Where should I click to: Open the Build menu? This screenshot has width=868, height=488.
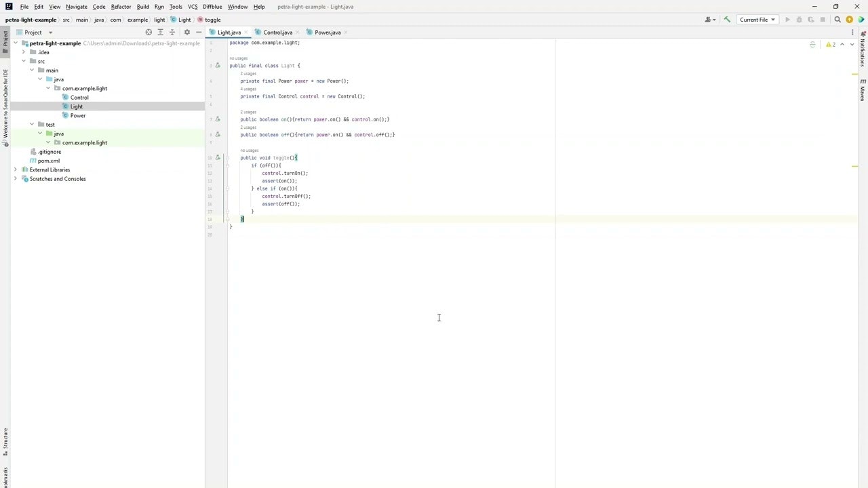point(142,7)
